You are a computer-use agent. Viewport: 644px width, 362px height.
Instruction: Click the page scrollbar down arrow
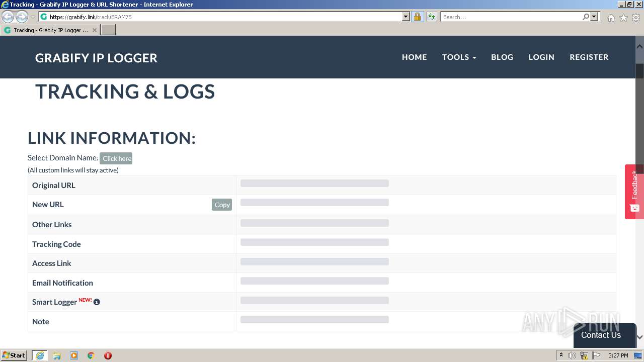point(639,337)
